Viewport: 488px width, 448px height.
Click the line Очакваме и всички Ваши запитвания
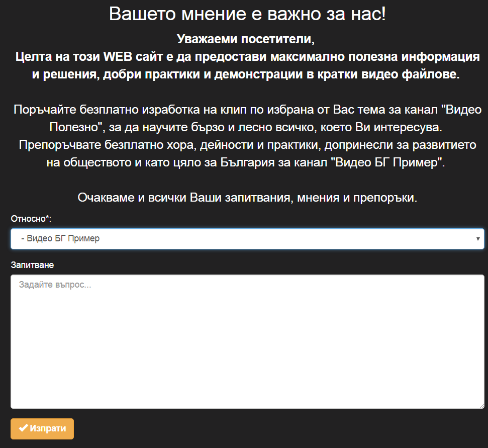[x=247, y=198]
